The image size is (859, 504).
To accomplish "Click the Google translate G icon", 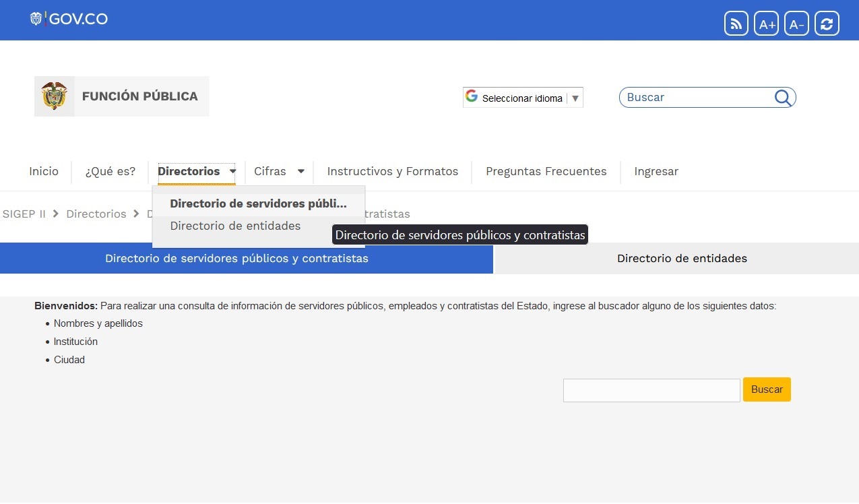I will (472, 96).
